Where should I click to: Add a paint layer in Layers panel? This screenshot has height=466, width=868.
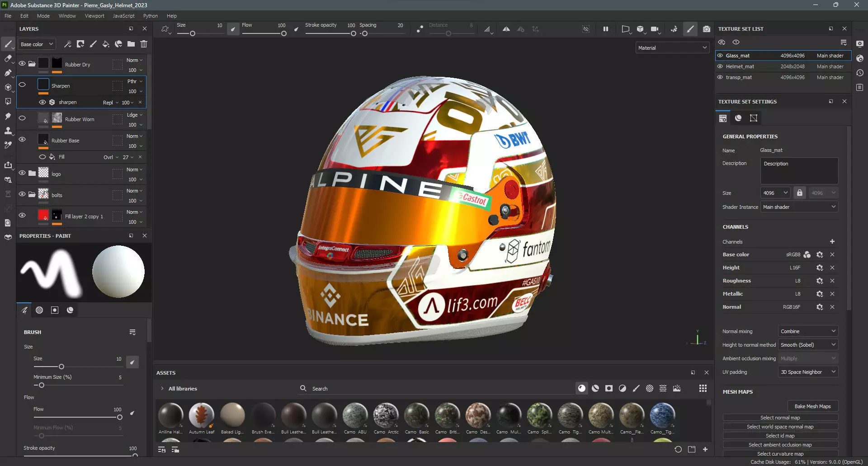pos(93,44)
